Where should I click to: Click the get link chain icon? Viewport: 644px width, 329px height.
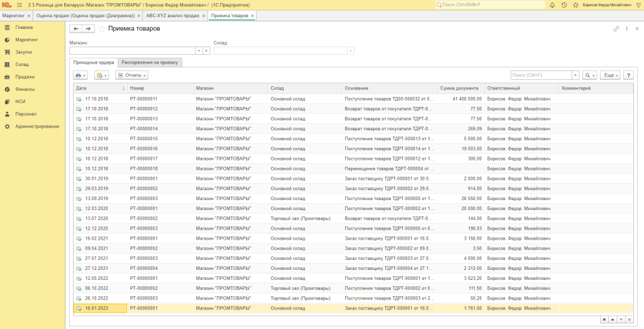(x=616, y=29)
